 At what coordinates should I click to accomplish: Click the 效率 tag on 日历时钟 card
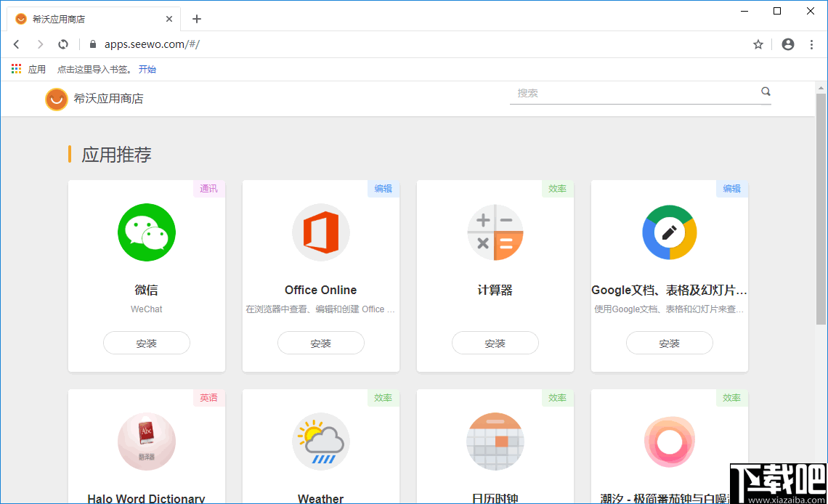coord(557,397)
